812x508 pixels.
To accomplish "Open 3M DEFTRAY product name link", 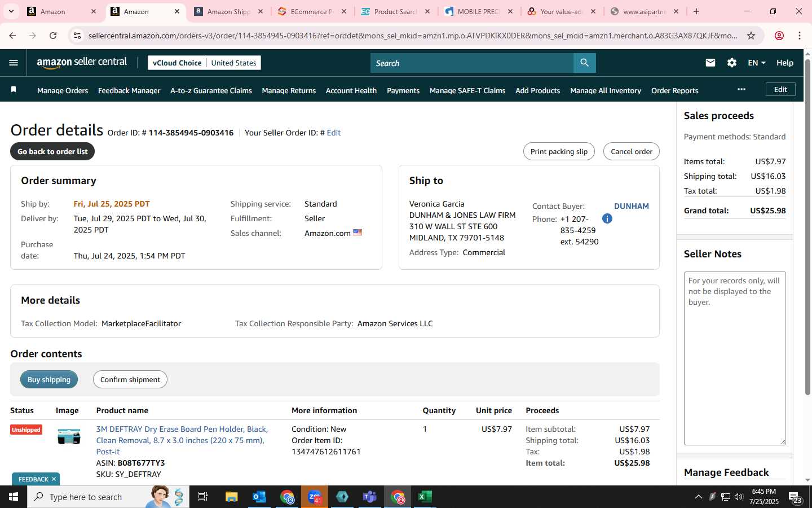I will 182,440.
